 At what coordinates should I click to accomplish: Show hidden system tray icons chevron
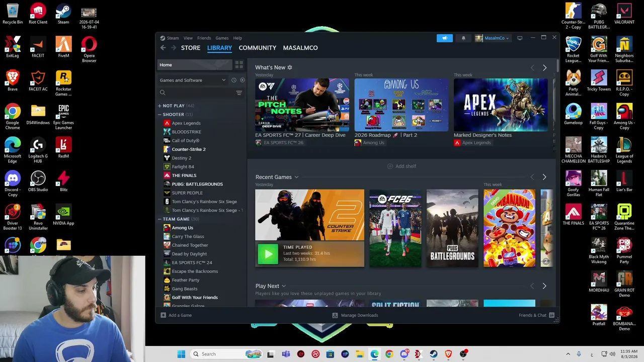click(x=568, y=354)
